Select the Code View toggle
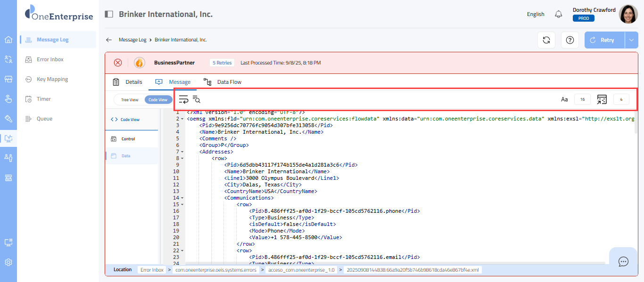Image resolution: width=644 pixels, height=282 pixels. coord(158,100)
